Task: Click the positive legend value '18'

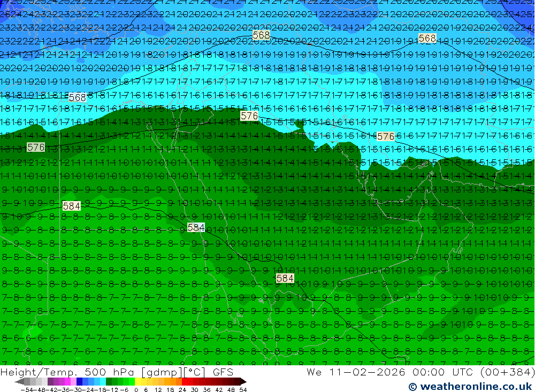Action: click(x=170, y=390)
